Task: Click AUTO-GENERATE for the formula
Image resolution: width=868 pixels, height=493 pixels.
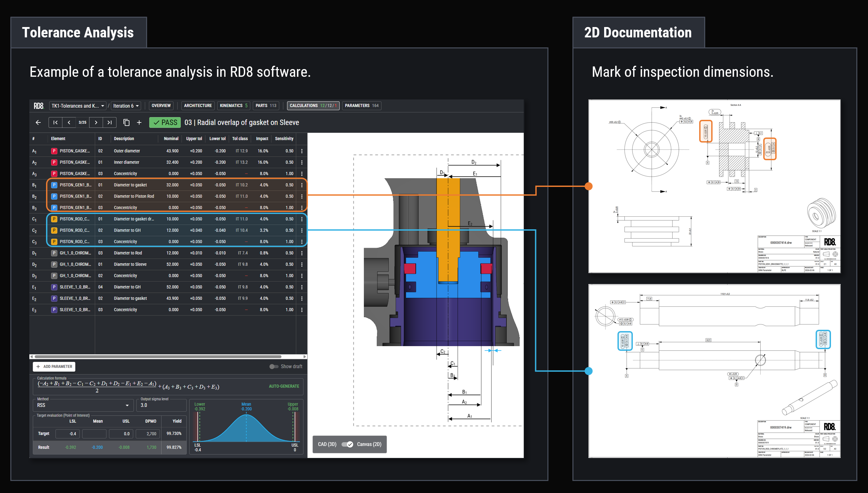Action: point(284,386)
